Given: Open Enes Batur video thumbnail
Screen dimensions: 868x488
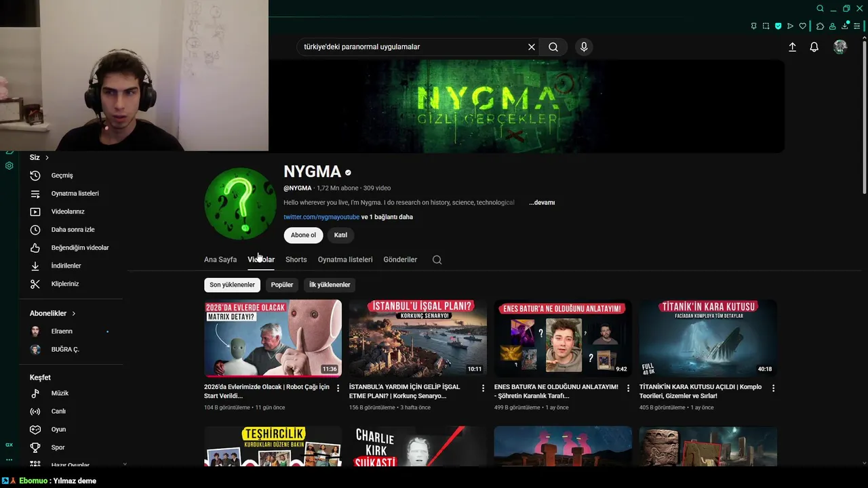Looking at the screenshot, I should [x=563, y=338].
